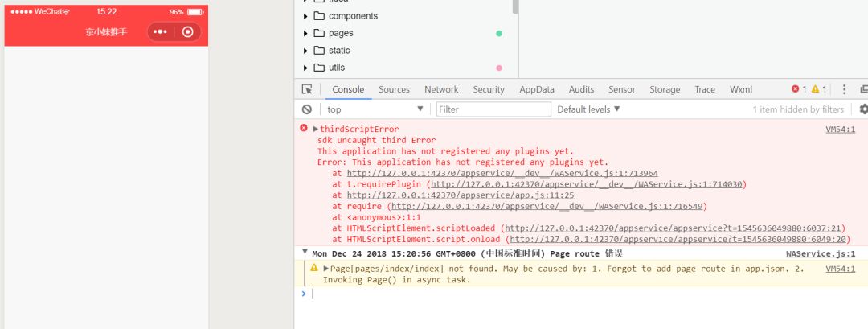The width and height of the screenshot is (868, 329).
Task: Expand the Page not found warning triangle
Action: click(x=326, y=269)
